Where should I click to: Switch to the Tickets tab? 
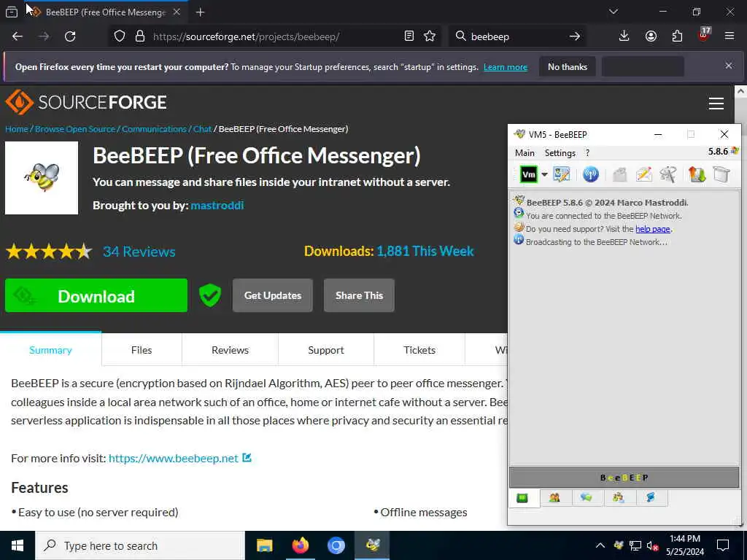[419, 350]
